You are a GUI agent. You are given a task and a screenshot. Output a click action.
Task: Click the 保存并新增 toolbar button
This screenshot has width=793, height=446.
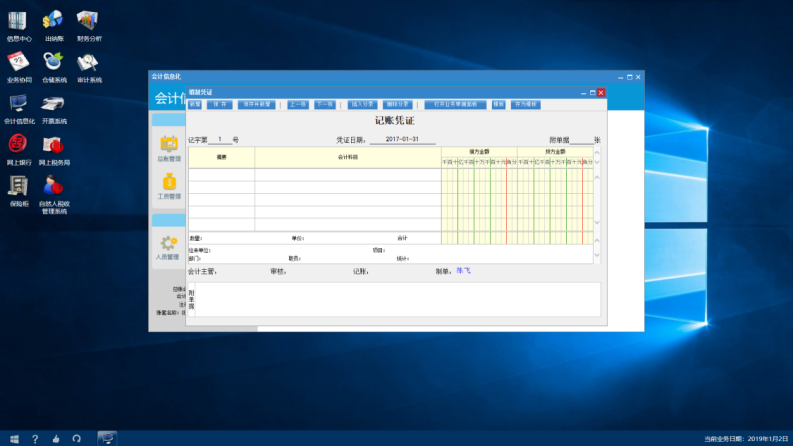256,105
